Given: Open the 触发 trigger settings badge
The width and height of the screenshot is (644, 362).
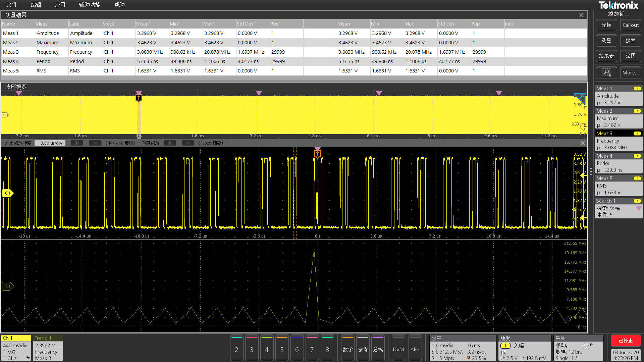Looking at the screenshot, I should pyautogui.click(x=525, y=348).
